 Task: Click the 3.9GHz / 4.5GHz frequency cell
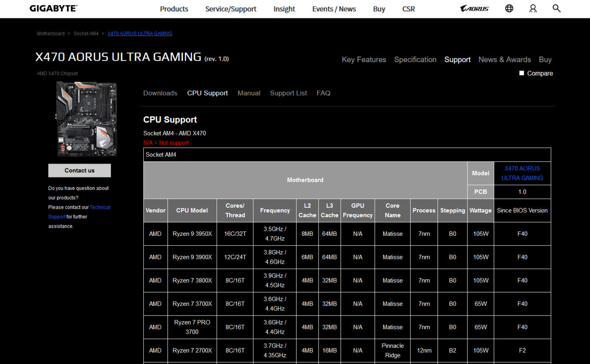click(x=275, y=281)
